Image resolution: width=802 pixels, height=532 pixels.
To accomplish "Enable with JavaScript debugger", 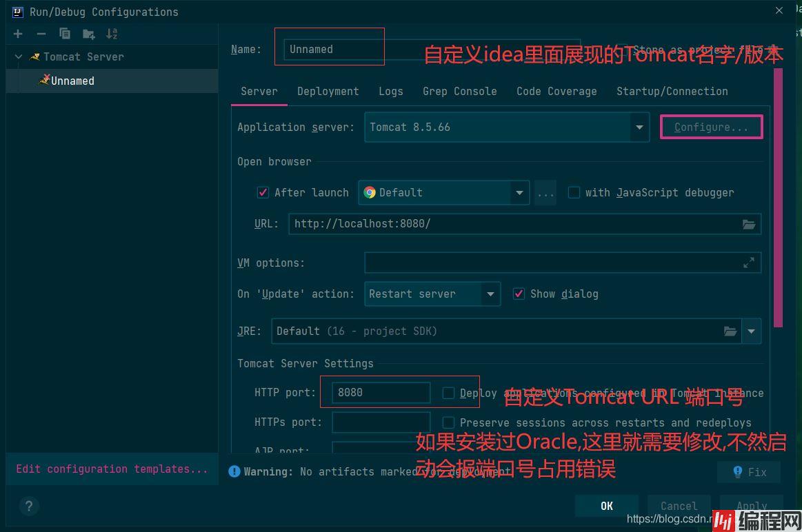I will 574,192.
